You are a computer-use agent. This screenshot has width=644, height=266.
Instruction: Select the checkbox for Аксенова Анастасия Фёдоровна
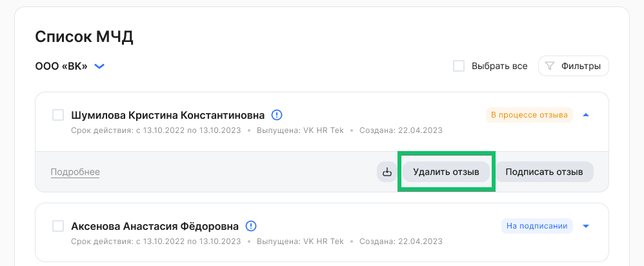pyautogui.click(x=58, y=226)
